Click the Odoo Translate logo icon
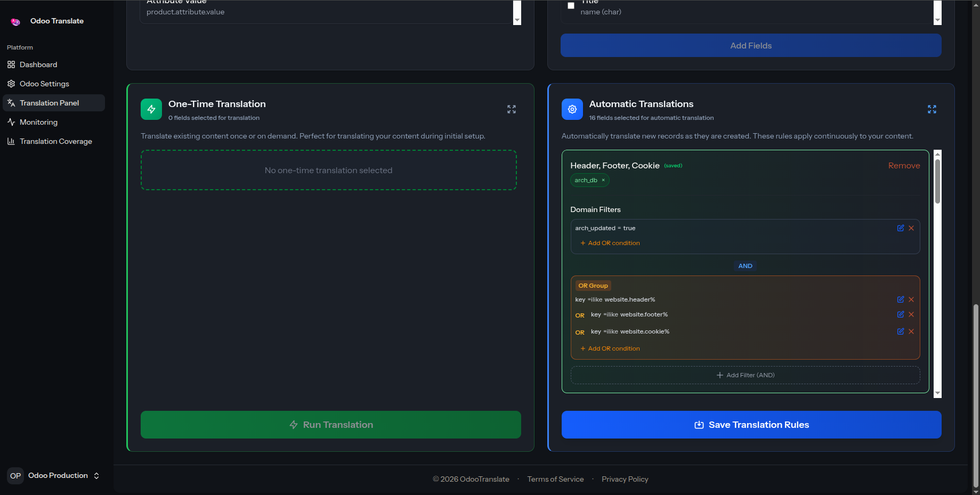Image resolution: width=980 pixels, height=495 pixels. (15, 21)
